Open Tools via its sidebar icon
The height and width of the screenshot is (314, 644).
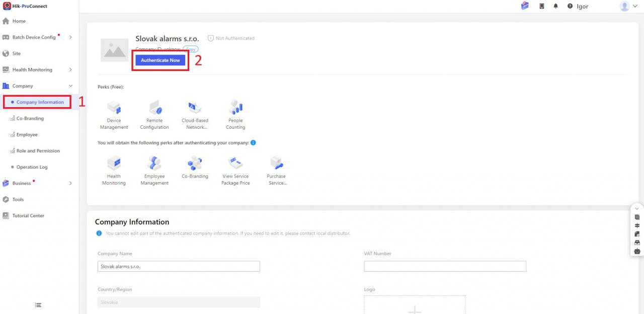tap(6, 199)
